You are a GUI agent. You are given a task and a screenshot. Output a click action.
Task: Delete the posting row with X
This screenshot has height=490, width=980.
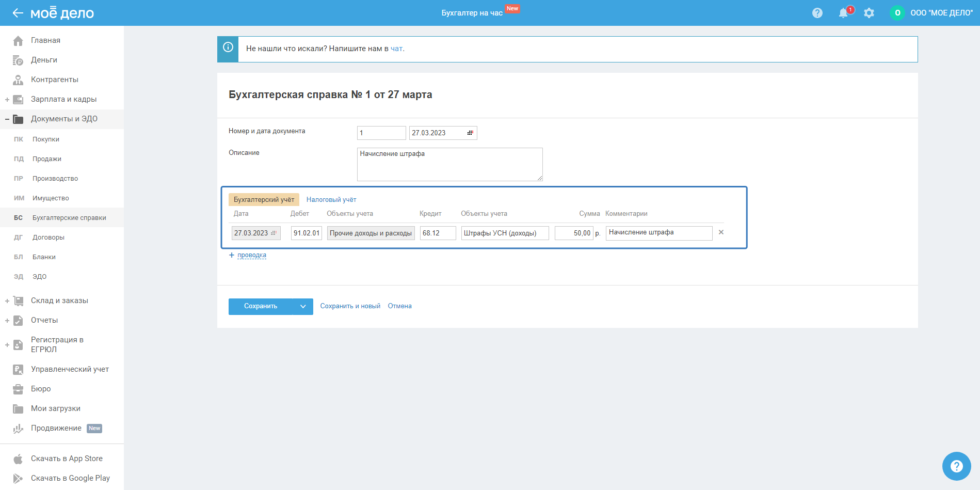click(x=721, y=232)
